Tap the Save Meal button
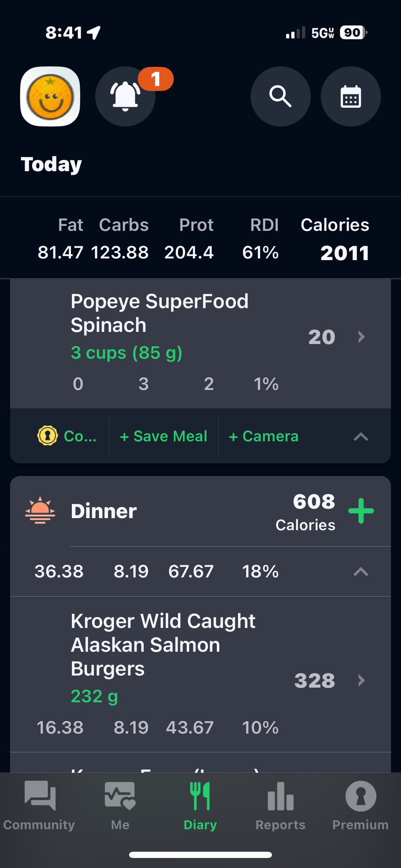Image resolution: width=401 pixels, height=868 pixels. 164,436
